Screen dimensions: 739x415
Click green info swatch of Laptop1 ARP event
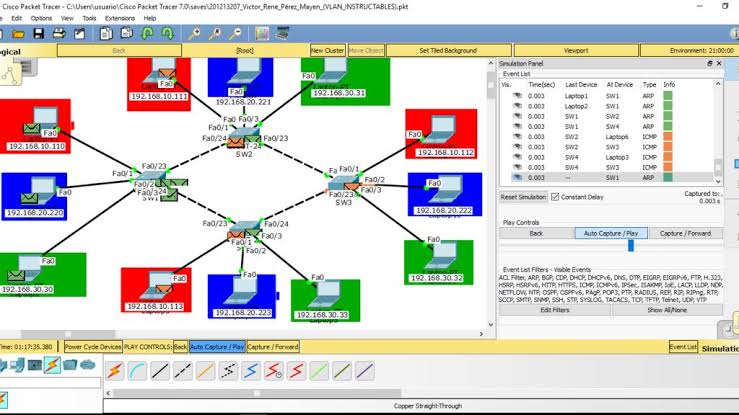coord(668,96)
